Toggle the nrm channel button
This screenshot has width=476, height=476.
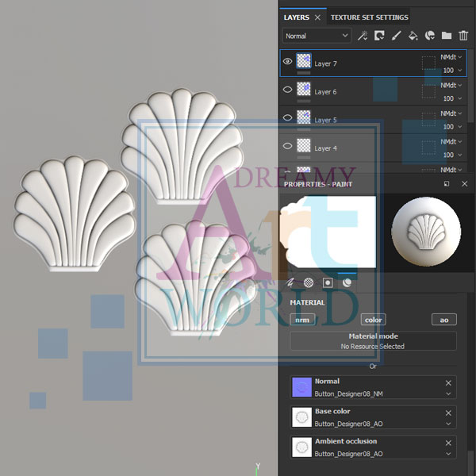[x=301, y=320]
